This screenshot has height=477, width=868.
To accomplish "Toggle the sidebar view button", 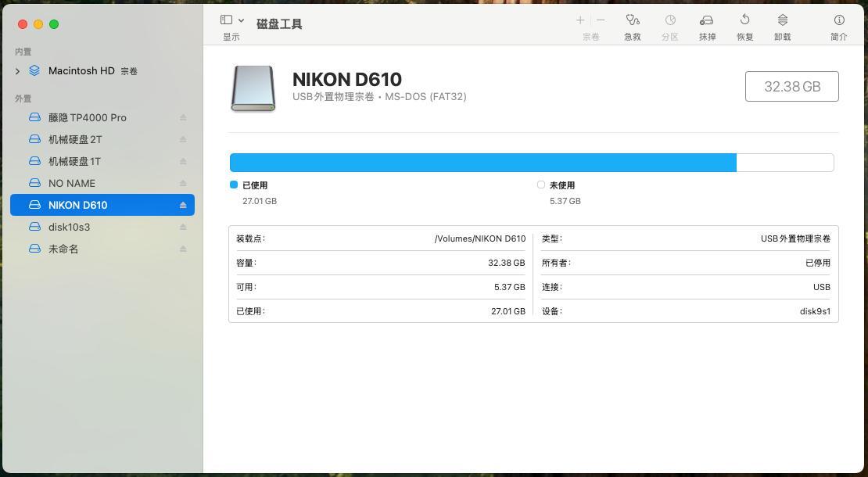I will pos(227,20).
